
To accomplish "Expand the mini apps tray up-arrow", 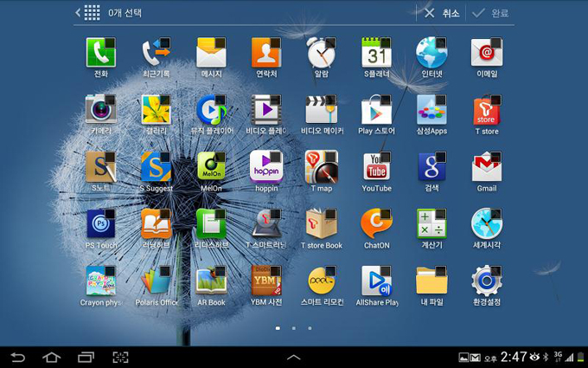I will (294, 357).
